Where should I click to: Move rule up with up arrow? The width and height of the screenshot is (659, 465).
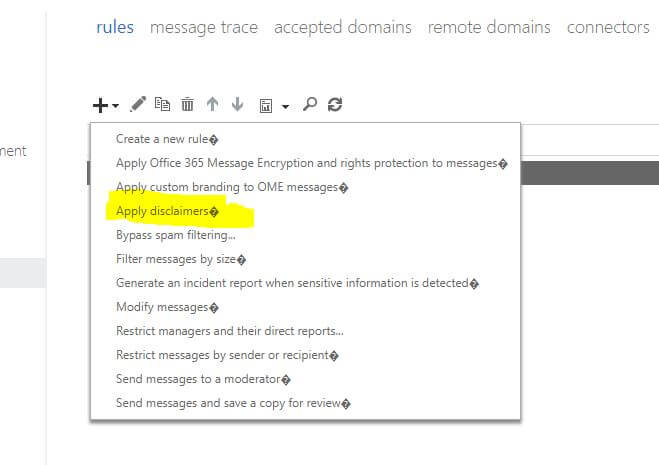click(x=212, y=104)
